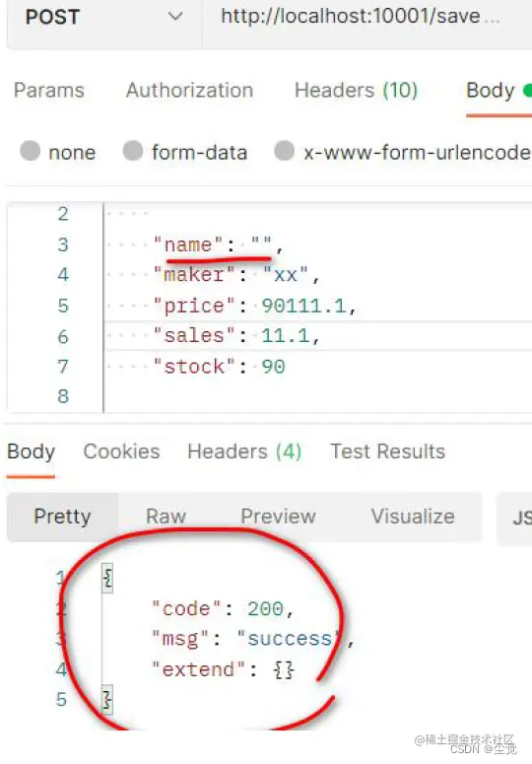
Task: Click line number 5 in request editor
Action: click(x=63, y=306)
